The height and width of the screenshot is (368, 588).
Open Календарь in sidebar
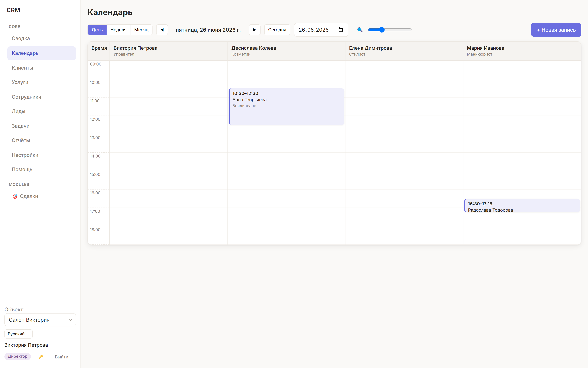(x=42, y=53)
